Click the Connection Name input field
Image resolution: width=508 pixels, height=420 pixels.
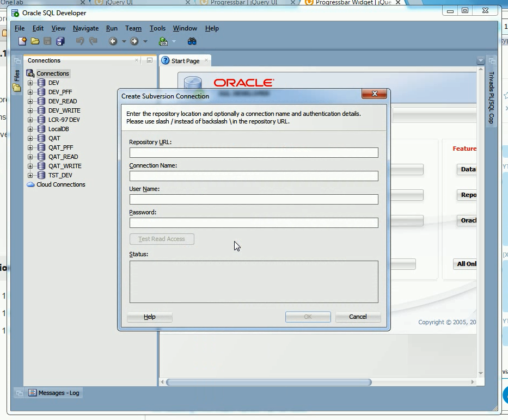pos(254,176)
